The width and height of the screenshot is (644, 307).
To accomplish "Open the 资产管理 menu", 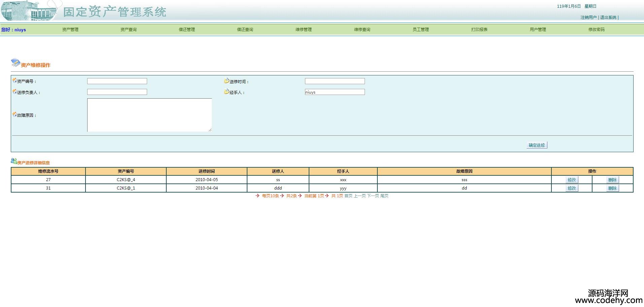I will 70,30.
